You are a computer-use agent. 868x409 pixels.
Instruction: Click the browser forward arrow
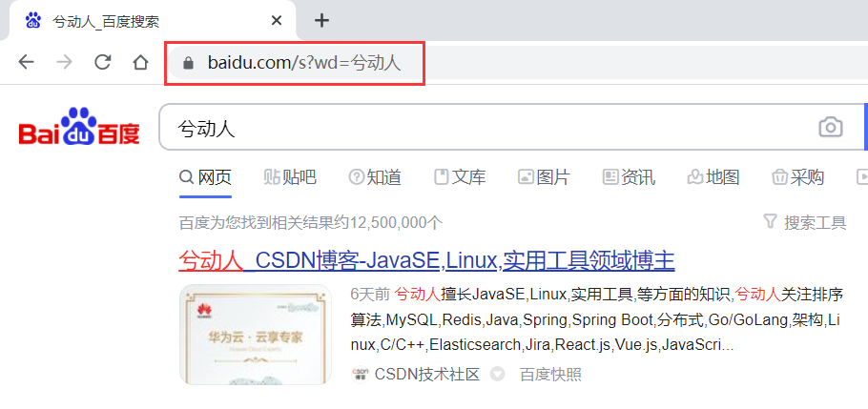[64, 63]
